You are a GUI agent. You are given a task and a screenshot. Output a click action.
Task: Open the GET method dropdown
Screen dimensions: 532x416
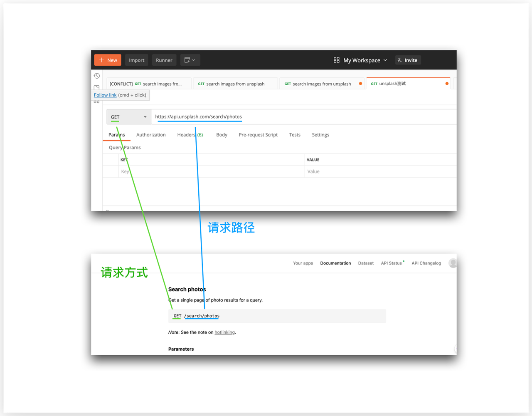pos(129,117)
